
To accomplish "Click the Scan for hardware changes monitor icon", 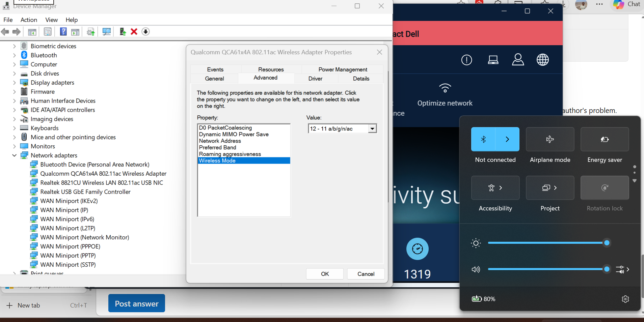I will [107, 32].
